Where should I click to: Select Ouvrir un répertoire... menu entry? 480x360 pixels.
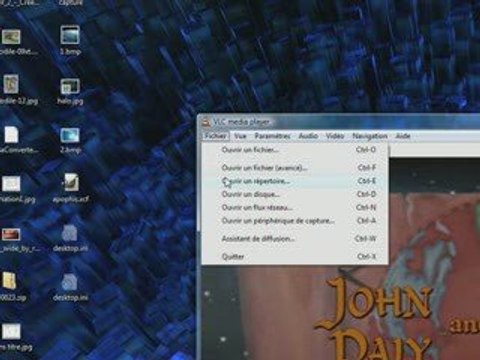[295, 181]
